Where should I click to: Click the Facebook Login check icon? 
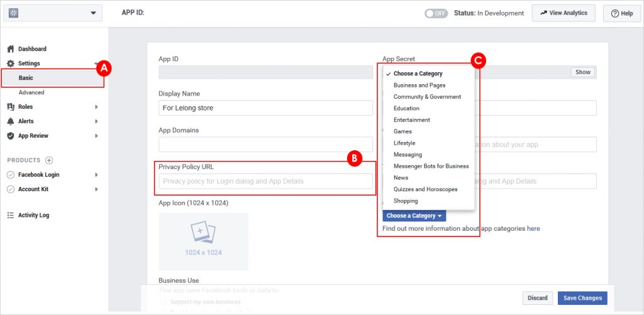[x=11, y=175]
